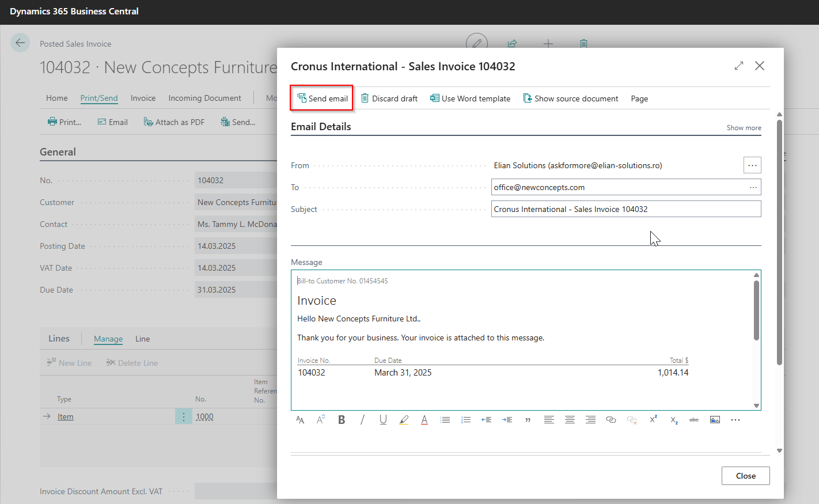Click Show source document
Screen dimensions: 819x504
tap(571, 98)
